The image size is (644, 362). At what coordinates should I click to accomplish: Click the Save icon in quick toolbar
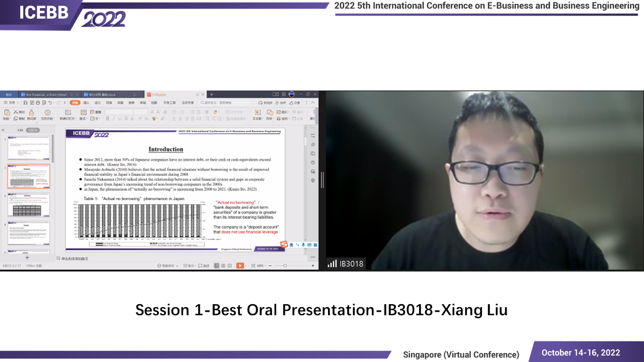pyautogui.click(x=25, y=103)
